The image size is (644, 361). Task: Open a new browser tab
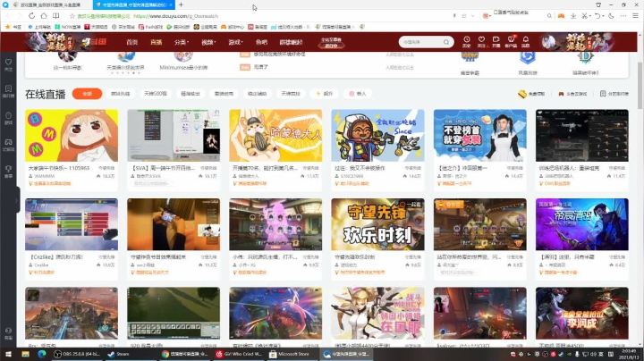pos(181,5)
